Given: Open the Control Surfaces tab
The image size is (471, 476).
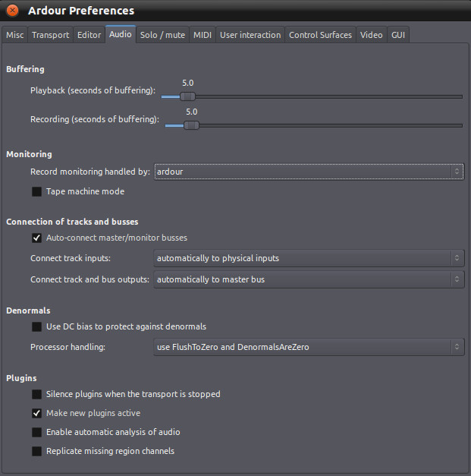Looking at the screenshot, I should click(320, 35).
